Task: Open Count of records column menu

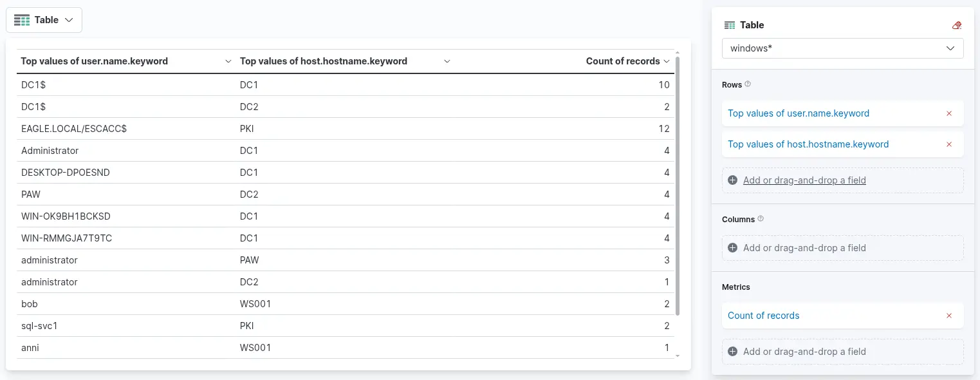Action: (x=667, y=61)
